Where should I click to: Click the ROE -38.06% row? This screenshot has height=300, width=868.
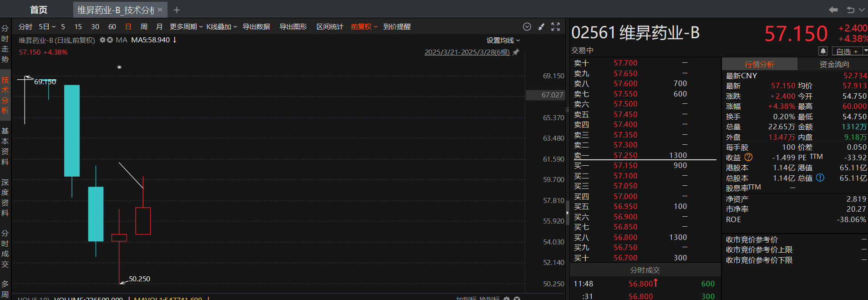click(x=796, y=219)
